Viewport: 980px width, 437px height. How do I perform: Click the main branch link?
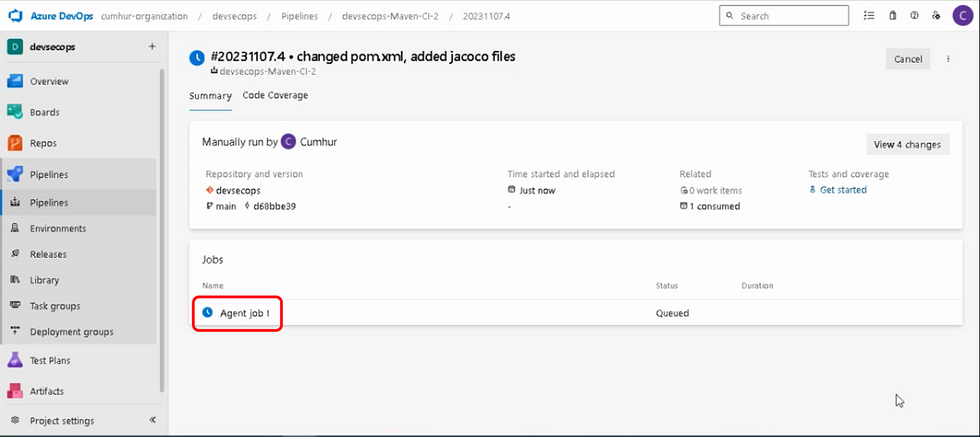225,206
